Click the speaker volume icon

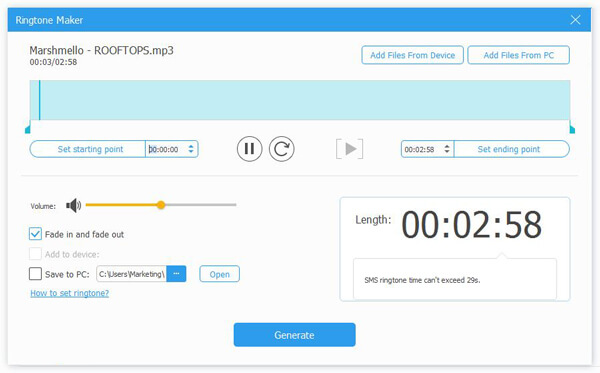click(x=73, y=206)
